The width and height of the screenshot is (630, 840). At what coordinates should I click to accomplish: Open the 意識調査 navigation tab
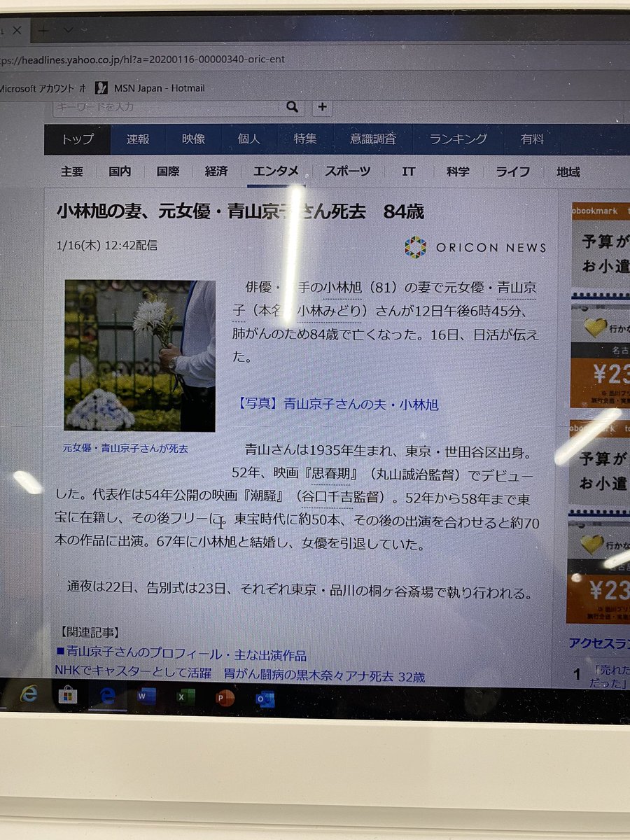373,139
